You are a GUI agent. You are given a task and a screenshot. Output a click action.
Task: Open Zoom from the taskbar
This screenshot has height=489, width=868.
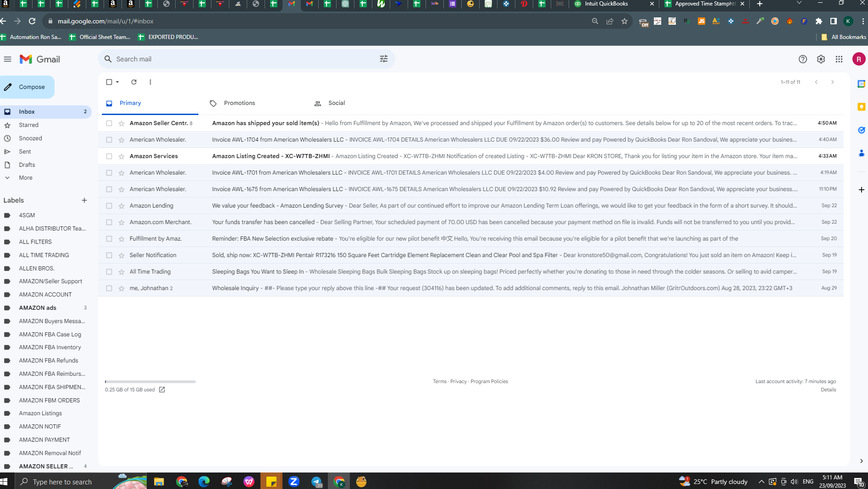tap(294, 481)
